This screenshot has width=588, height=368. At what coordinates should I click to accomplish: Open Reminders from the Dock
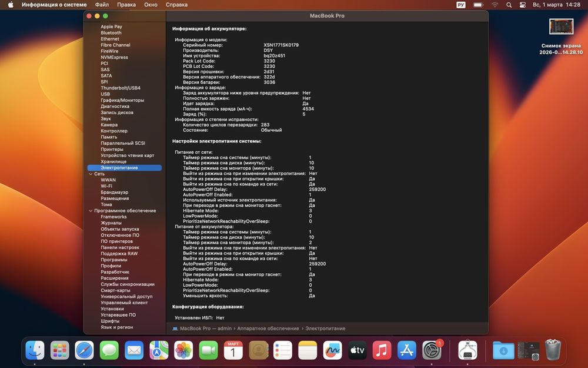tap(283, 350)
